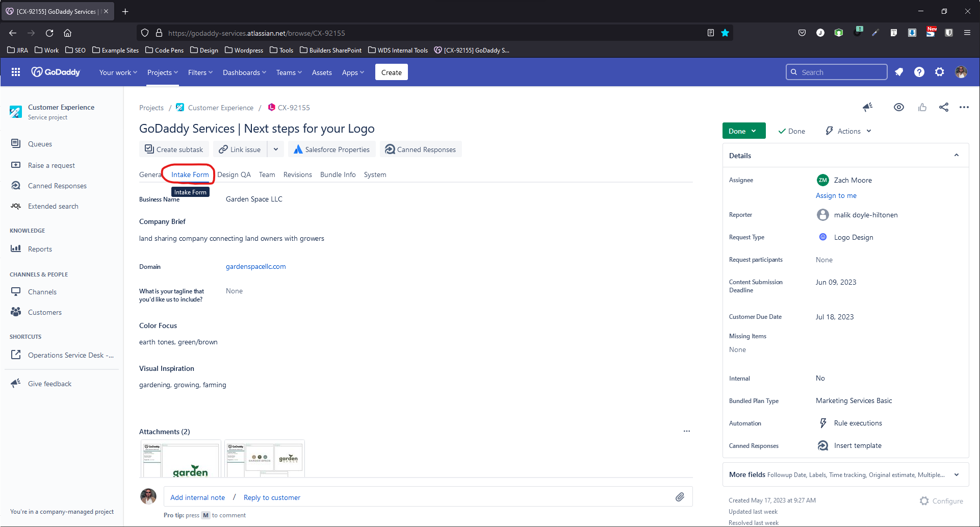Open Queues in the sidebar

[x=40, y=144]
